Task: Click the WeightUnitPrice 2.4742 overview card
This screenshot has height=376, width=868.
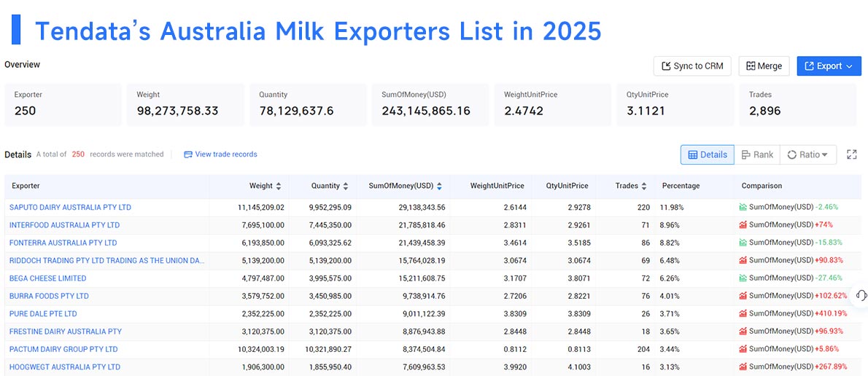Action: 553,104
